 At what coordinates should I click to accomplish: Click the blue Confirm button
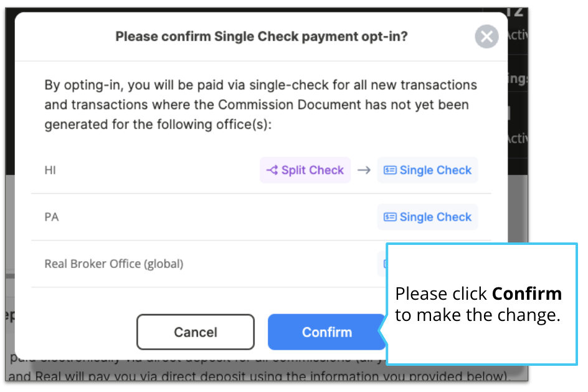point(326,332)
